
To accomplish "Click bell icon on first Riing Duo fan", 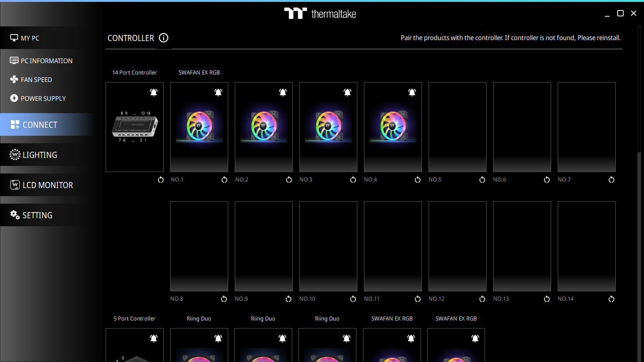I will pos(218,338).
